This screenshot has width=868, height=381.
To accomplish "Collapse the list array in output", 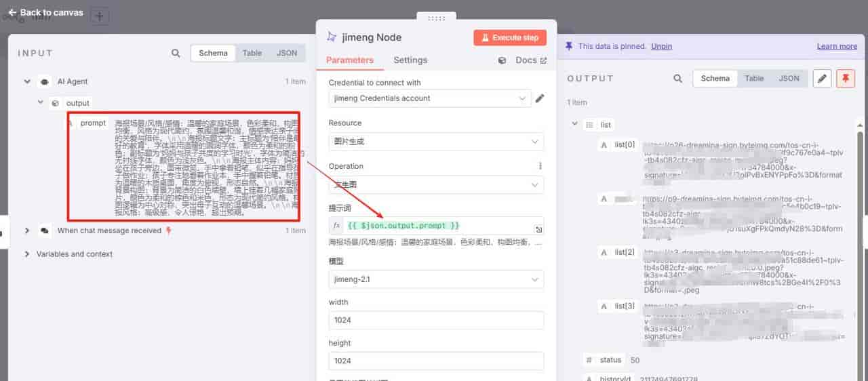I will (575, 125).
